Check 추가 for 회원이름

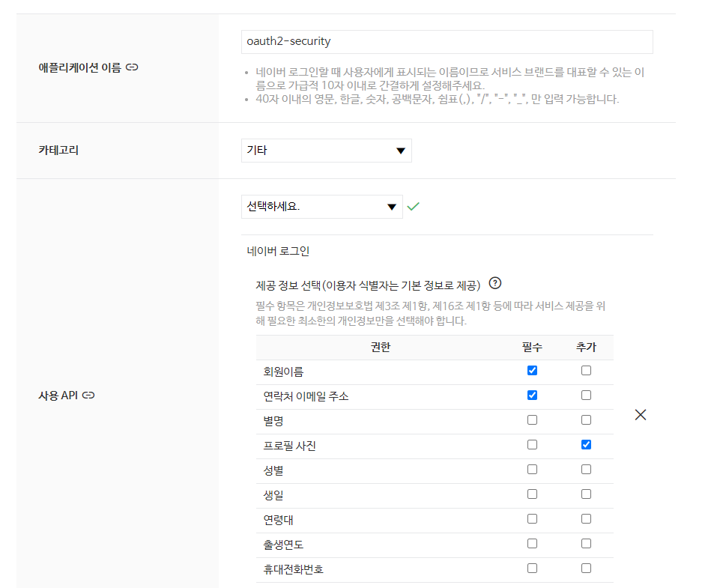click(586, 370)
